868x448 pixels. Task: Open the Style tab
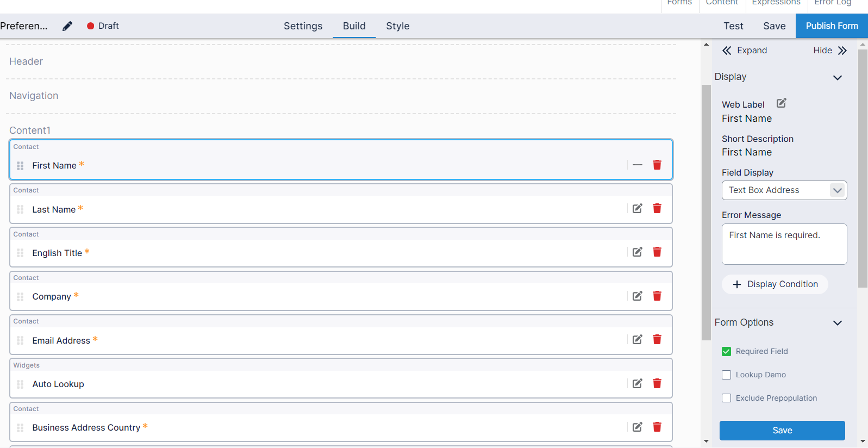[x=397, y=26]
